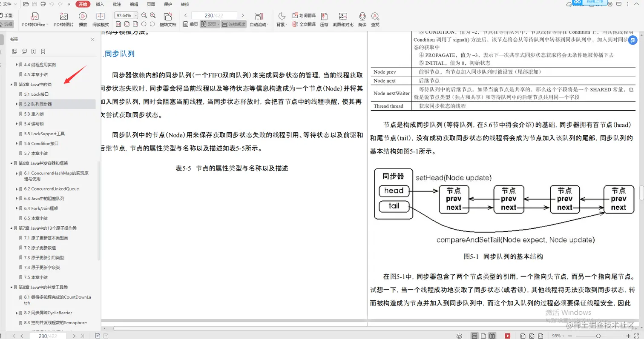The width and height of the screenshot is (644, 339).
Task: Rotate the document (旋转文档)
Action: tap(168, 20)
